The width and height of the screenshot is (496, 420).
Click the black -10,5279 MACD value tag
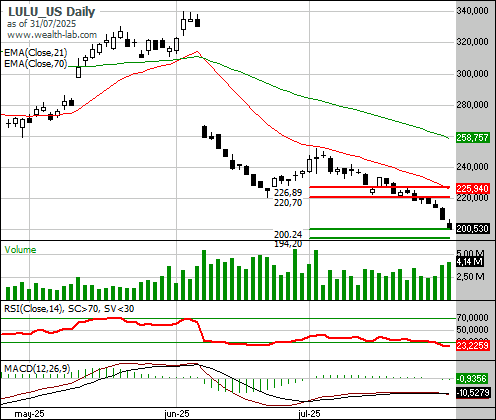point(473,393)
